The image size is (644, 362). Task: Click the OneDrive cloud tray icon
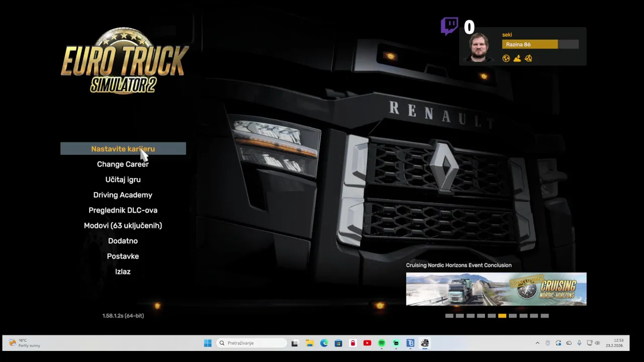pyautogui.click(x=569, y=343)
